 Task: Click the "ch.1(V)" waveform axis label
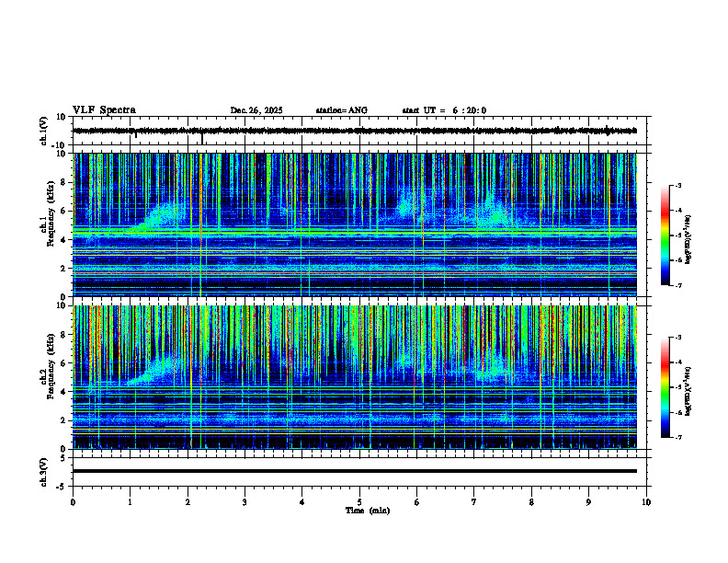point(43,131)
